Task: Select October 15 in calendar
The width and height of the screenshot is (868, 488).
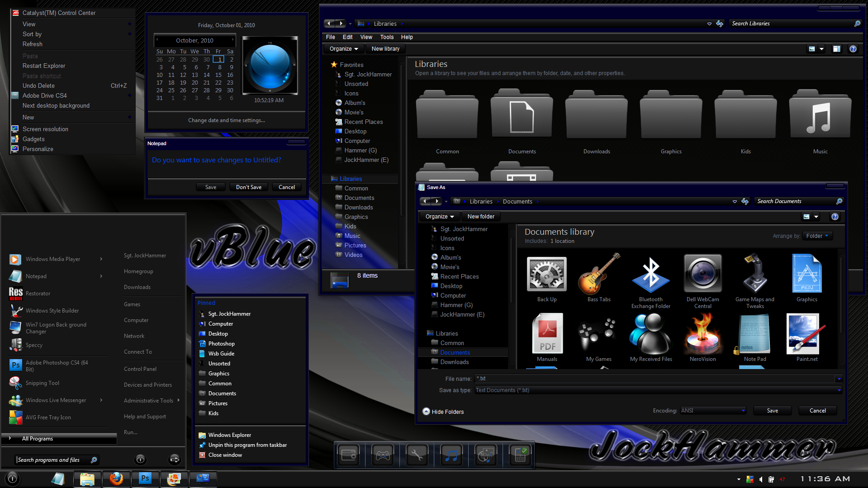Action: pyautogui.click(x=218, y=75)
